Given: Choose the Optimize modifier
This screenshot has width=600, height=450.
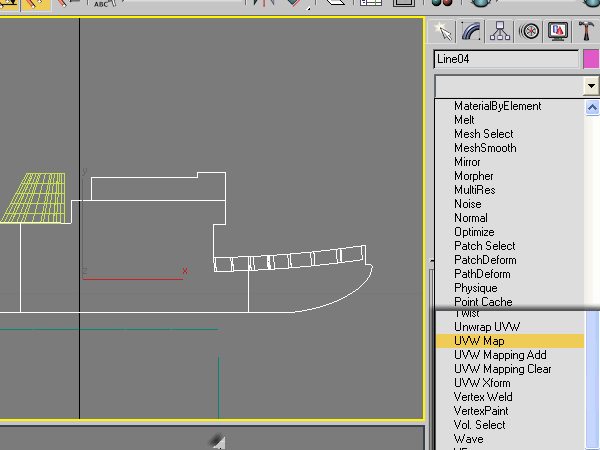Looking at the screenshot, I should [474, 232].
